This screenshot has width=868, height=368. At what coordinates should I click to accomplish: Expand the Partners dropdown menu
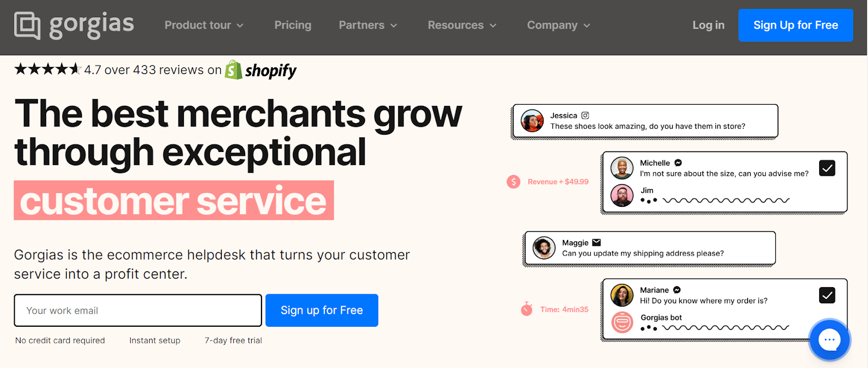point(368,26)
